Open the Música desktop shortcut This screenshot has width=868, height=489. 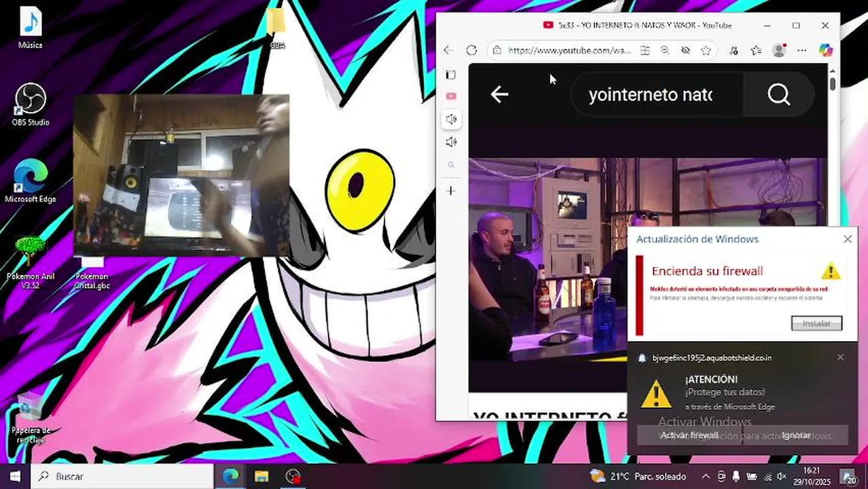pos(30,29)
